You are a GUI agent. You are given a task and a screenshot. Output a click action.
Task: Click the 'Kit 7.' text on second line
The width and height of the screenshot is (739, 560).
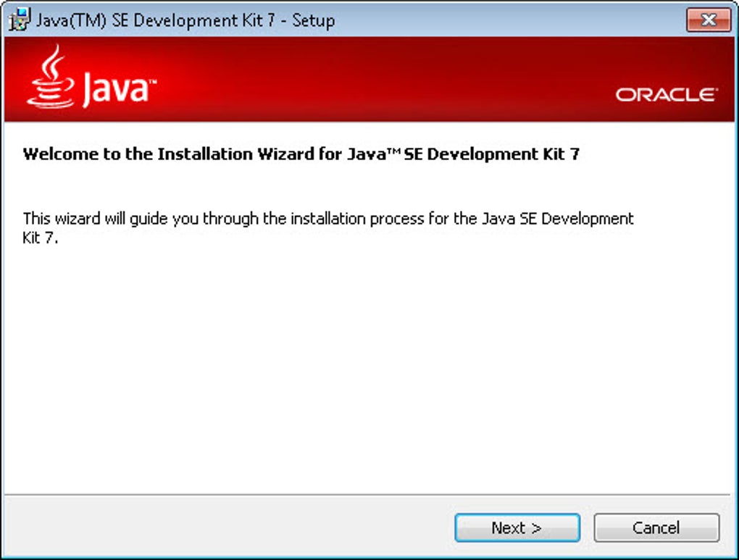tap(40, 238)
